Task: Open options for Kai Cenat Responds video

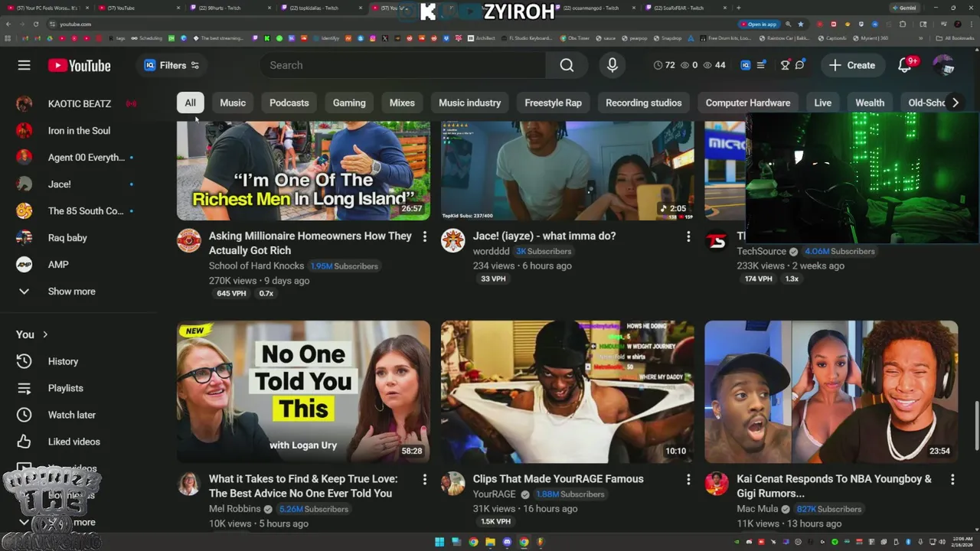Action: point(952,480)
